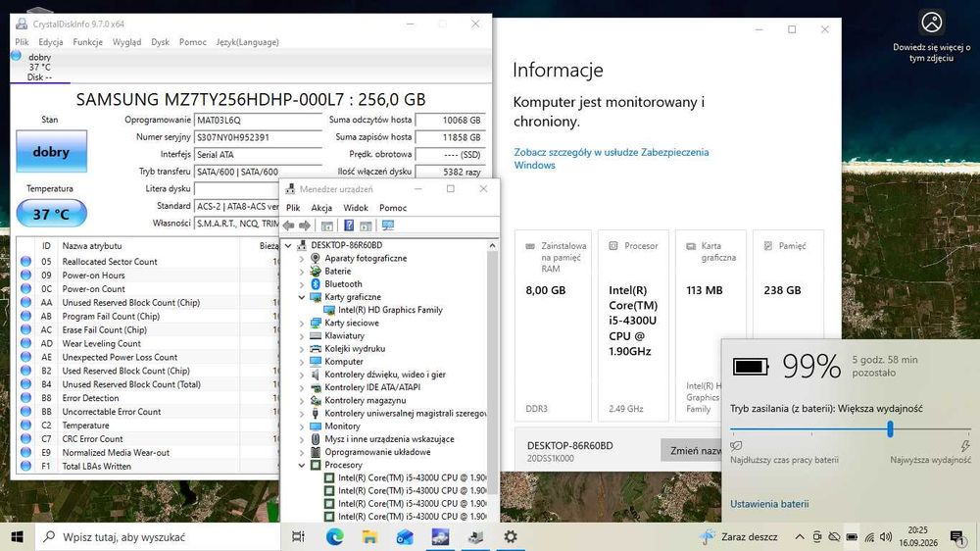Screen dimensions: 980x551
Task: Select the 'Reallocated Sector Count' attribute row
Action: [147, 262]
